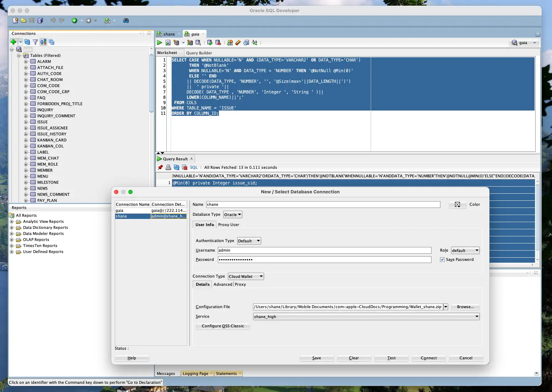Collapse the Tables (Filtered) node
This screenshot has height=392, width=552.
pyautogui.click(x=18, y=55)
